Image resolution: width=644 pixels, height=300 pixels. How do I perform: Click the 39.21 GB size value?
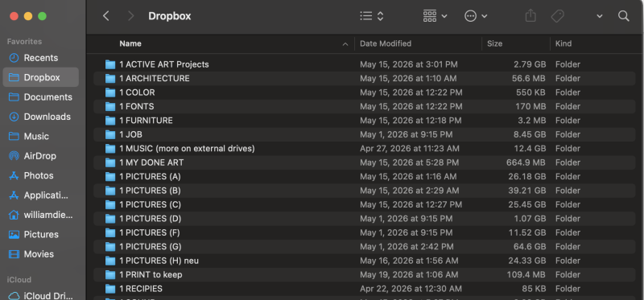point(527,191)
